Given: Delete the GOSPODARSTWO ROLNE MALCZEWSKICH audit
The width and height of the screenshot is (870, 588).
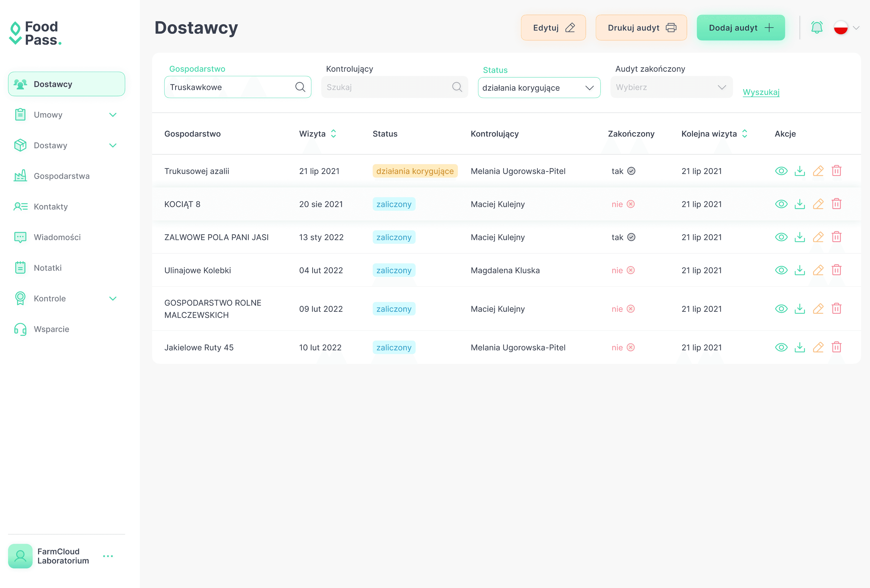Looking at the screenshot, I should coord(836,309).
